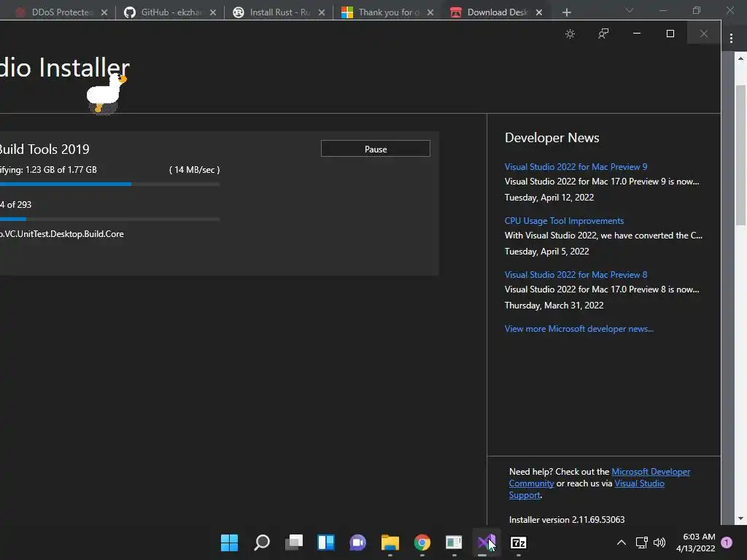The height and width of the screenshot is (560, 747).
Task: Click the Developer News heading
Action: pos(551,138)
